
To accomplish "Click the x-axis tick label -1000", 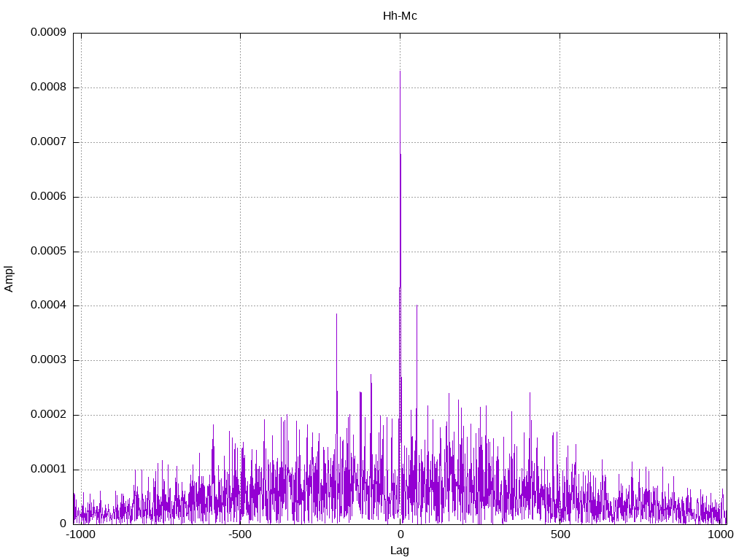I will (x=80, y=534).
